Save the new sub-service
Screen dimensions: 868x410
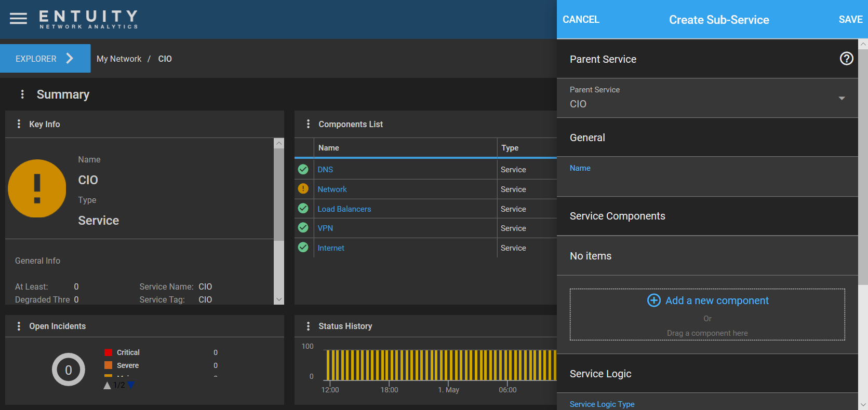(x=850, y=19)
